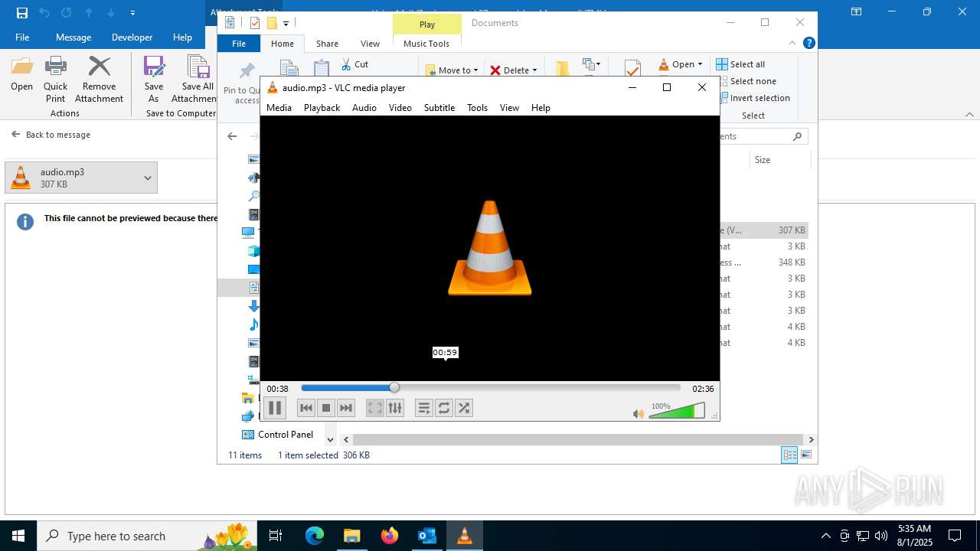This screenshot has height=551, width=980.
Task: Toggle VLC fullscreen button
Action: tap(374, 408)
